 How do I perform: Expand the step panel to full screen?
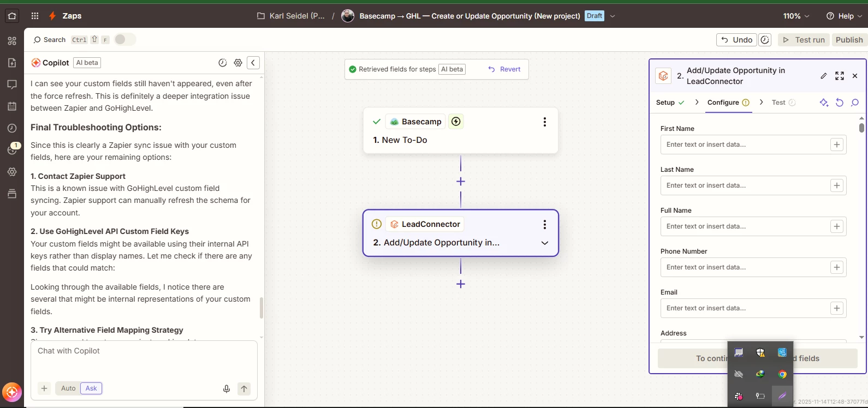(x=840, y=76)
